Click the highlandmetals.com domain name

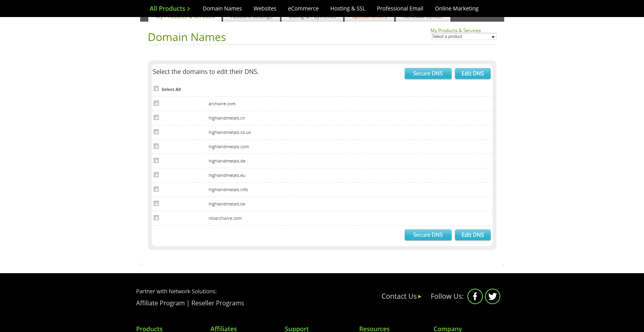228,147
